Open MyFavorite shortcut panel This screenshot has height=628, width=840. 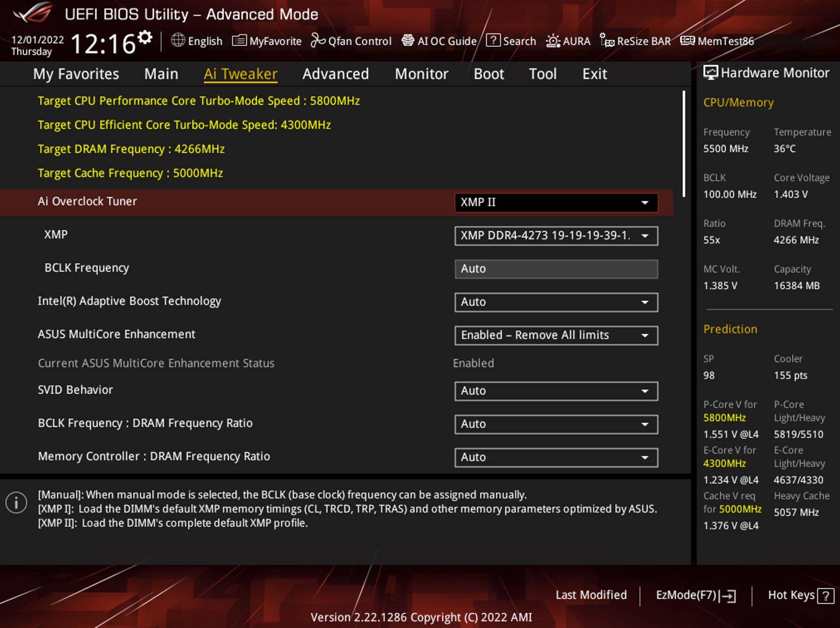pos(266,41)
